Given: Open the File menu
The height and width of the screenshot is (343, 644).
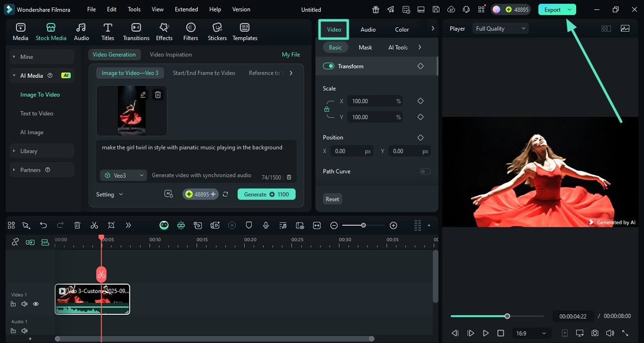Looking at the screenshot, I should [92, 9].
